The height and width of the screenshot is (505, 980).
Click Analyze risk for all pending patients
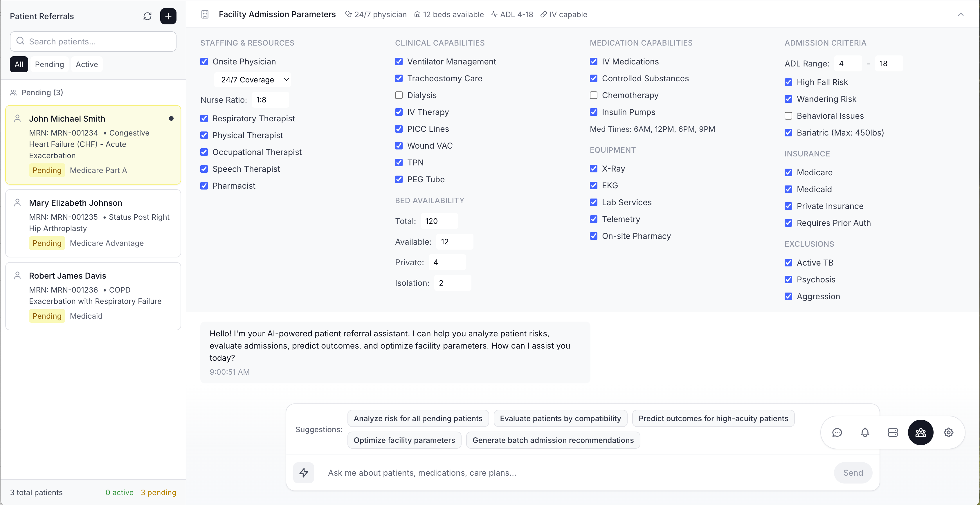(x=418, y=418)
